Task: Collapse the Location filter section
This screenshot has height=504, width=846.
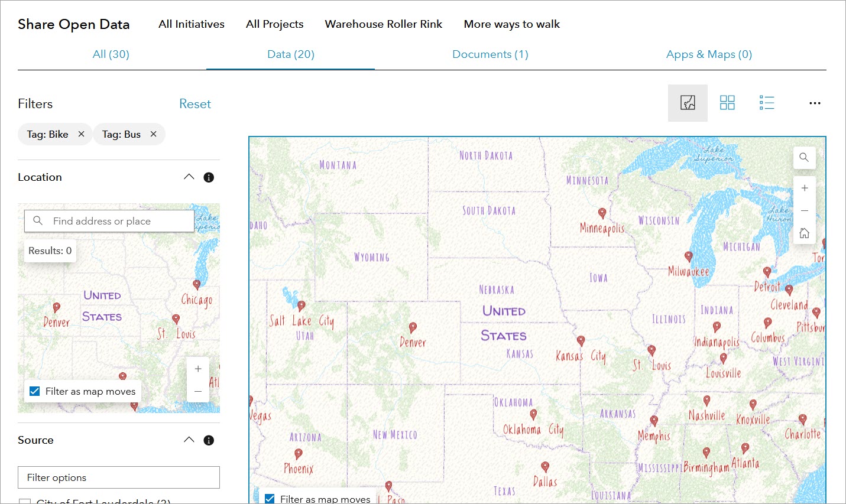Action: 189,176
